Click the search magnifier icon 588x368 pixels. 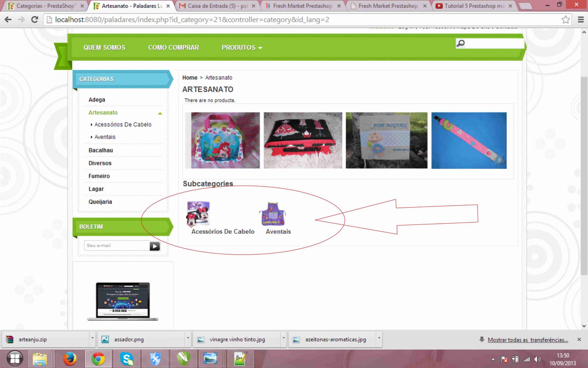(x=461, y=43)
